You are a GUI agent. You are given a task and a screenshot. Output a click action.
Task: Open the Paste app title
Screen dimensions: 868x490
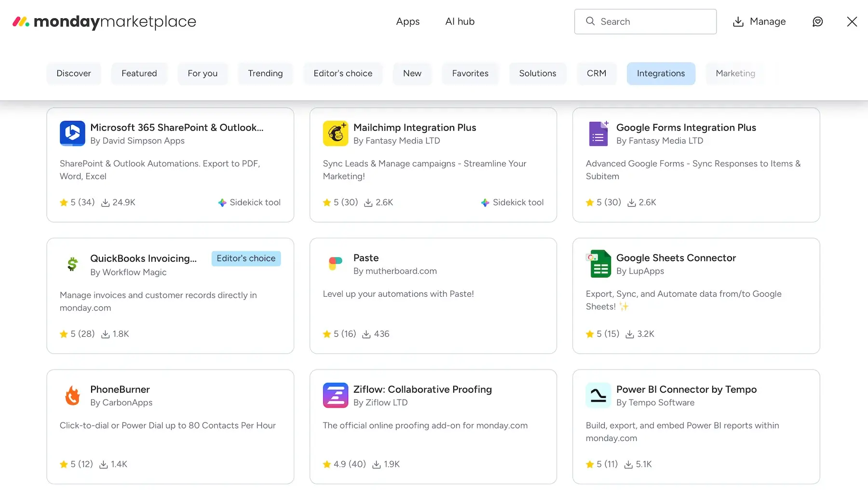366,258
